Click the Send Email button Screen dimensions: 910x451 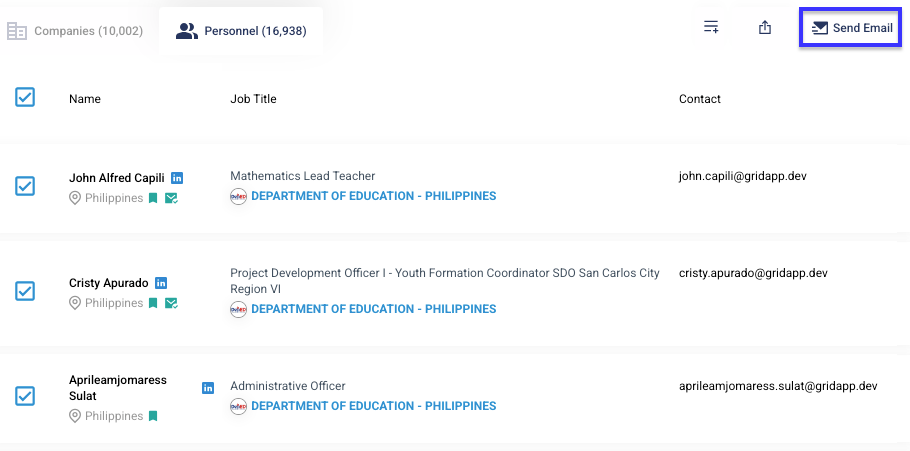[x=851, y=28]
